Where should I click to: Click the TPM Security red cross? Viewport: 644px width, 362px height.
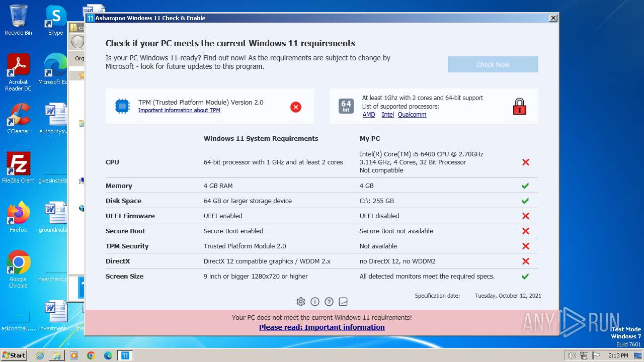click(526, 246)
